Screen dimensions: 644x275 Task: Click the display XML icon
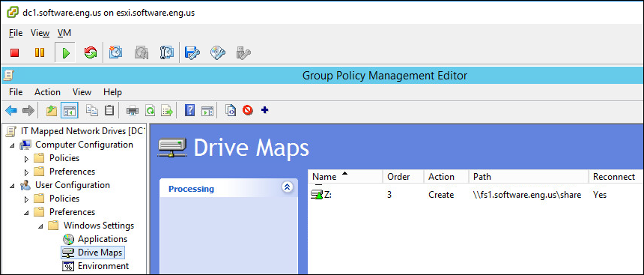point(231,110)
